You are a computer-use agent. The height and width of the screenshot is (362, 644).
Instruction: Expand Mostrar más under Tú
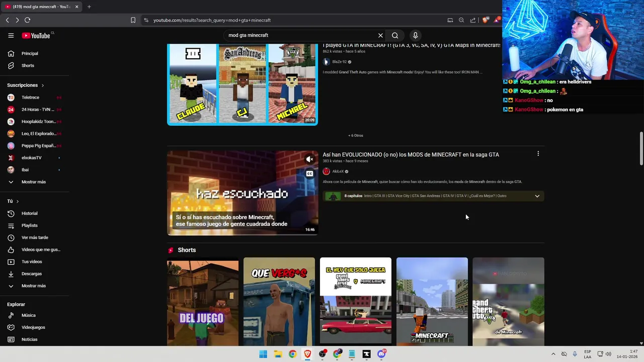point(34,286)
